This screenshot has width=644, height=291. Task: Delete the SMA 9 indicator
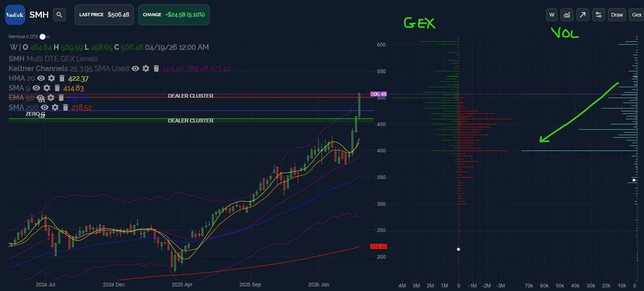point(57,88)
